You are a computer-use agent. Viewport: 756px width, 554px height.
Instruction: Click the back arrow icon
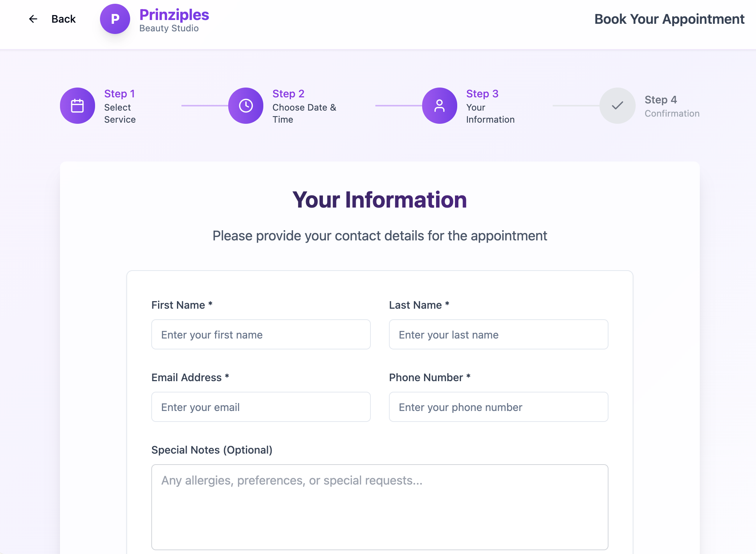[33, 19]
